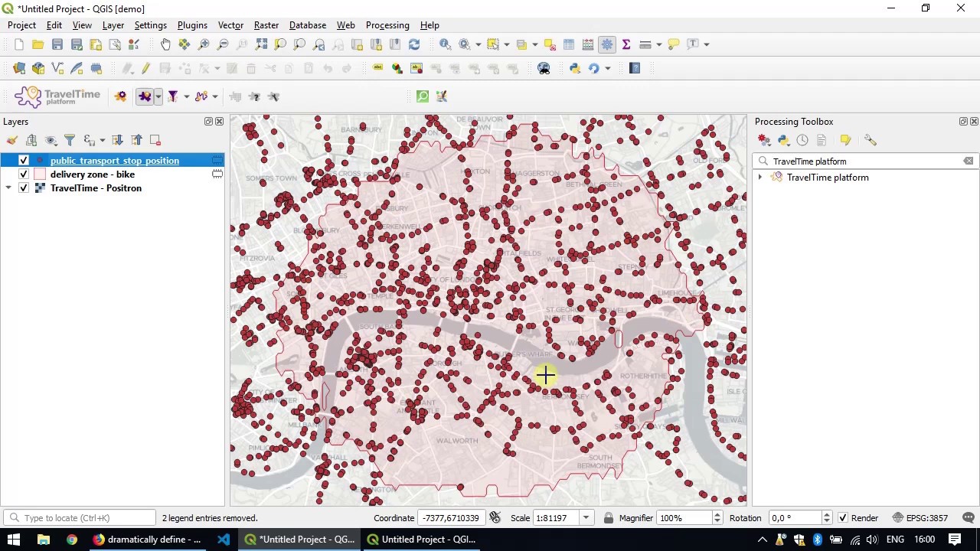Open the time map tool dropdown arrow
This screenshot has height=551, width=980.
click(x=158, y=96)
